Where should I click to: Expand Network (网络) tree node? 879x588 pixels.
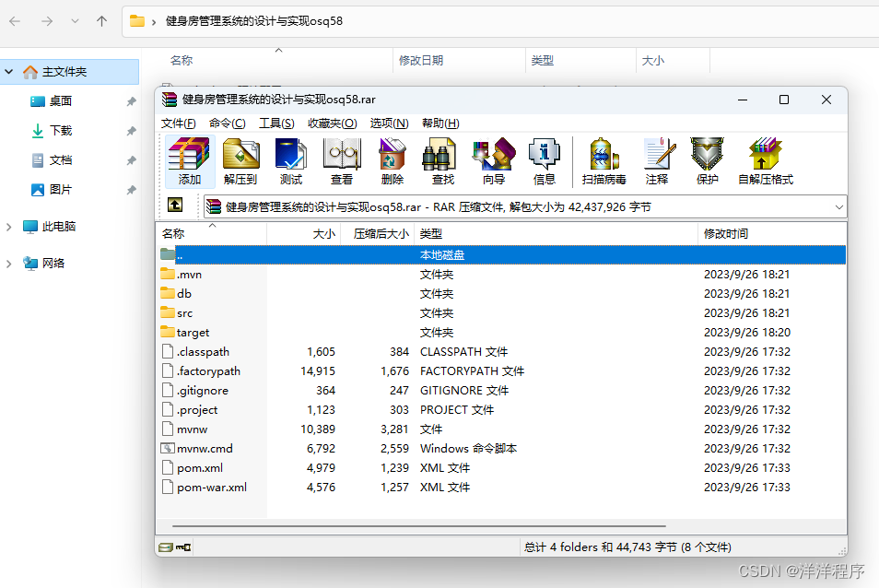[9, 264]
